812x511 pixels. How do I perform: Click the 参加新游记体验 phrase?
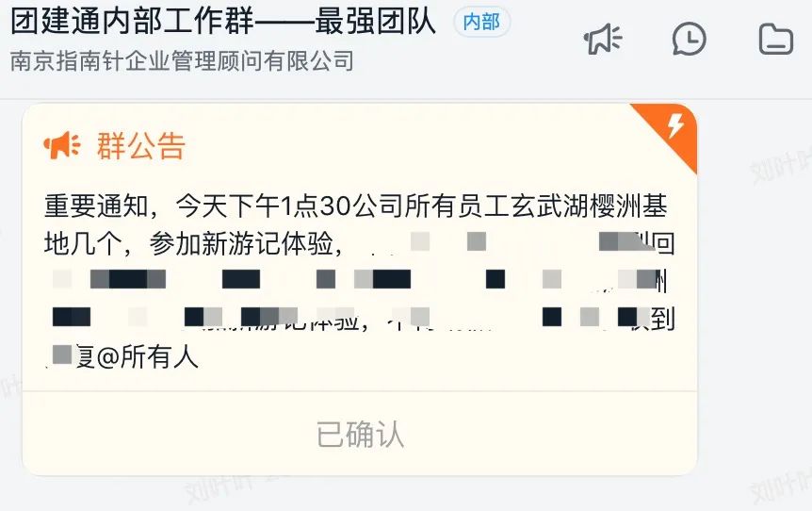(241, 243)
